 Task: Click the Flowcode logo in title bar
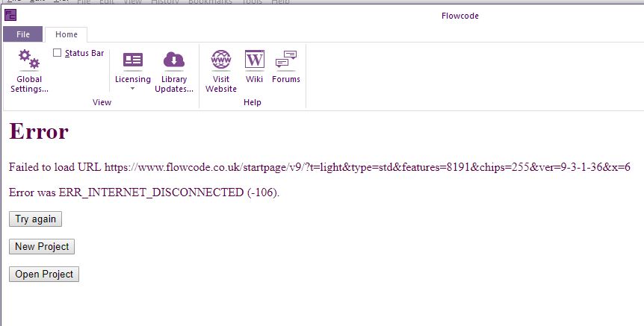coord(10,16)
